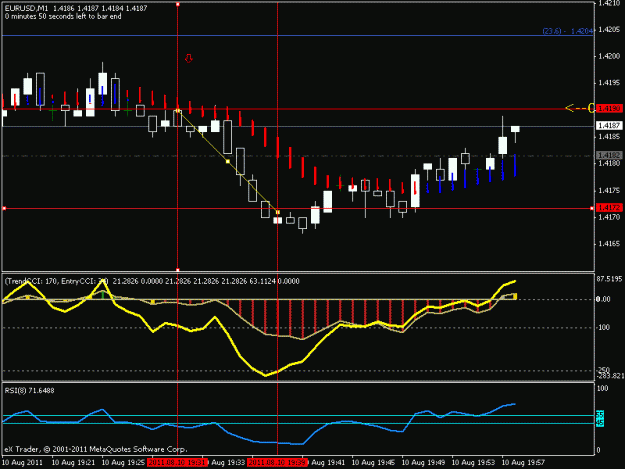The height and width of the screenshot is (469, 625).
Task: Click the 87.5195 CCI scale value
Action: pyautogui.click(x=609, y=279)
